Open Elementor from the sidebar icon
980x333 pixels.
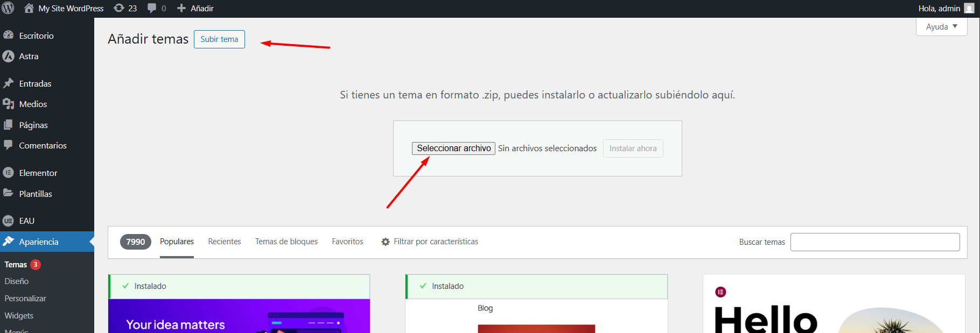pos(8,173)
